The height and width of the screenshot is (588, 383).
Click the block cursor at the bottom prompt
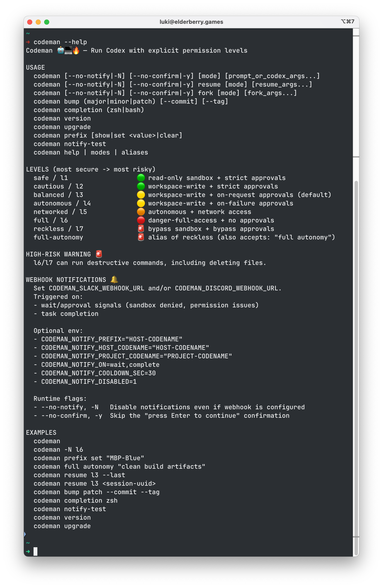pyautogui.click(x=36, y=551)
